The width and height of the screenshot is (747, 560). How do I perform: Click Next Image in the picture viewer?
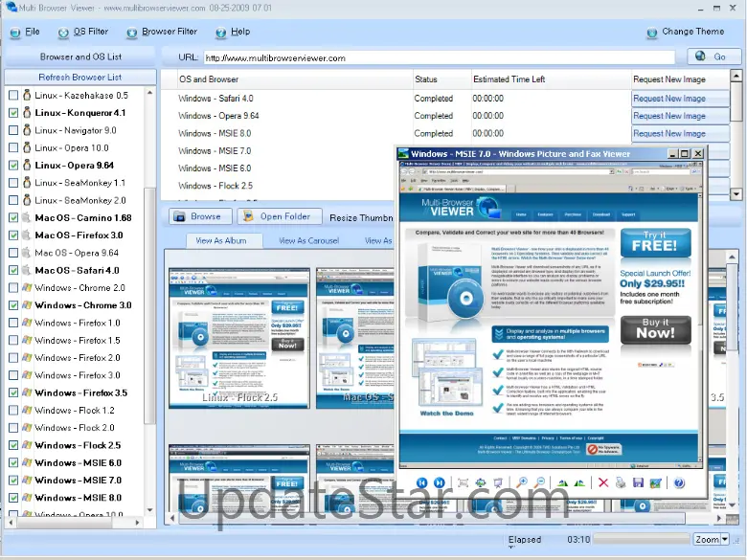pos(440,482)
